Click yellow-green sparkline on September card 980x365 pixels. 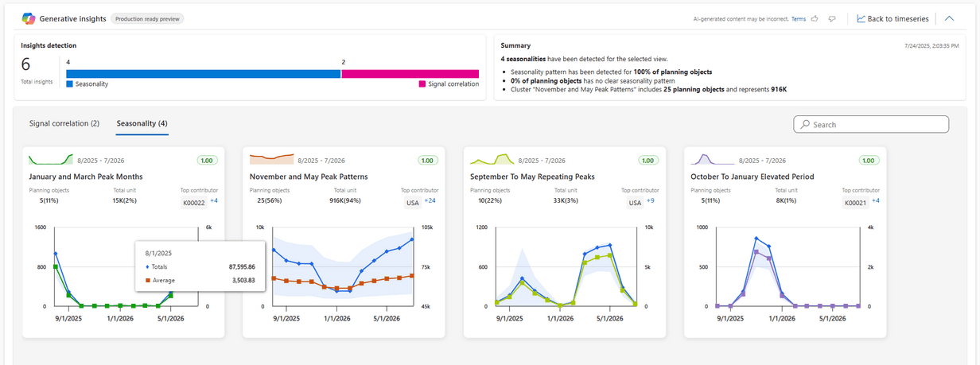click(x=492, y=159)
